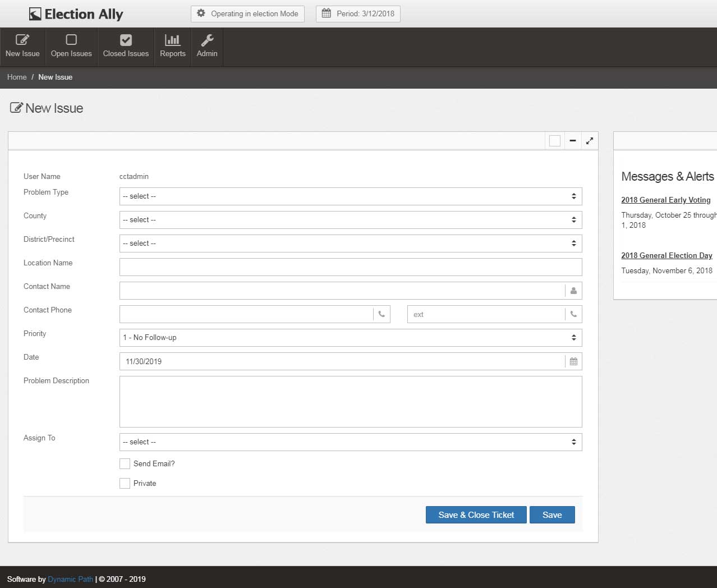Open the 2018 General Early Voting link

click(666, 200)
